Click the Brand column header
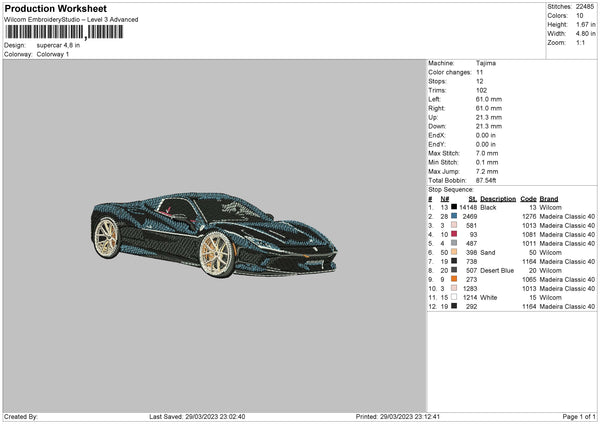Image resolution: width=600 pixels, height=424 pixels. pos(549,198)
